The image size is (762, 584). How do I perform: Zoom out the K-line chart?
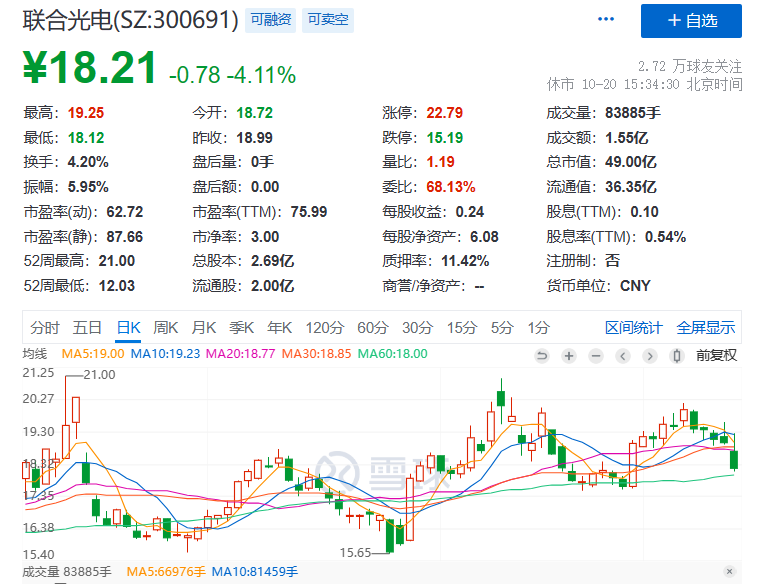[x=596, y=355]
